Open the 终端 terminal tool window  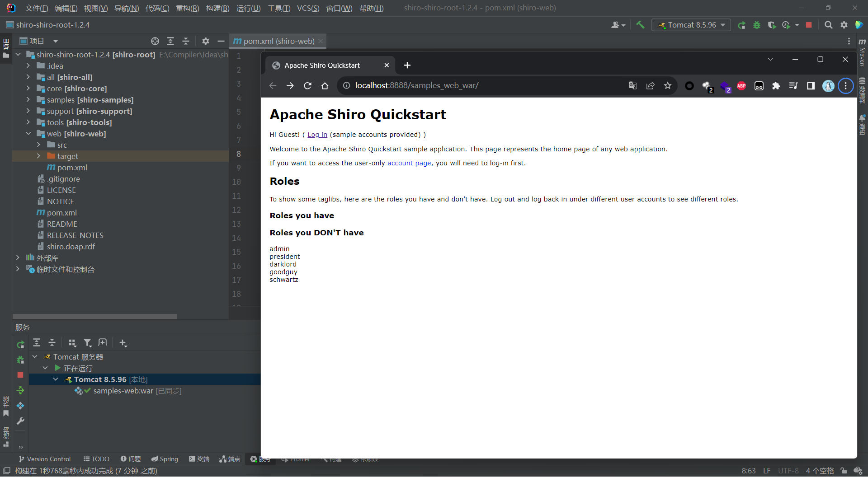(199, 459)
